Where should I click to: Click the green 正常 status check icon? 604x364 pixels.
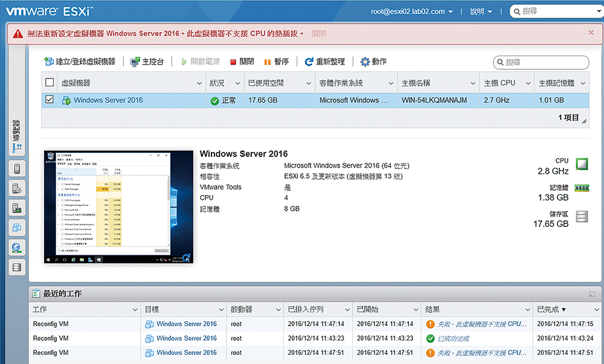pyautogui.click(x=214, y=101)
